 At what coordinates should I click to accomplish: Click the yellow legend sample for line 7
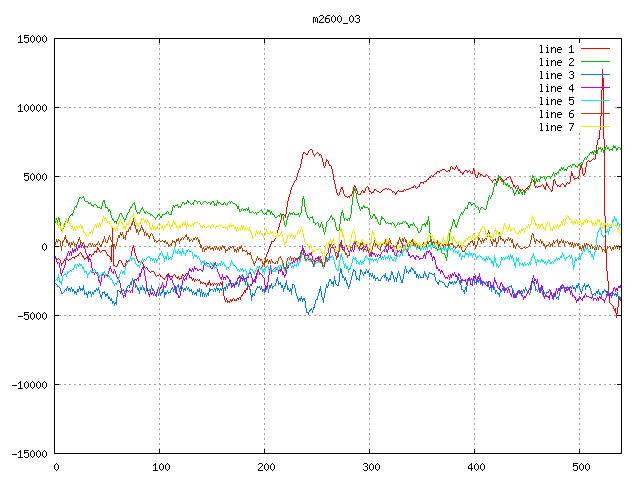click(596, 127)
